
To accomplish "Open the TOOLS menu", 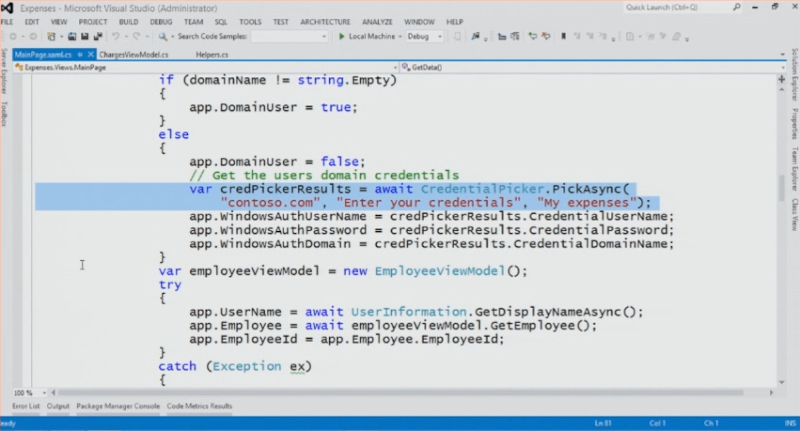I will click(250, 22).
